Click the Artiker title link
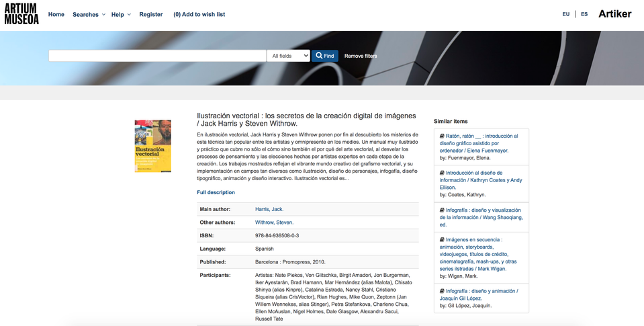The image size is (644, 326). 615,14
